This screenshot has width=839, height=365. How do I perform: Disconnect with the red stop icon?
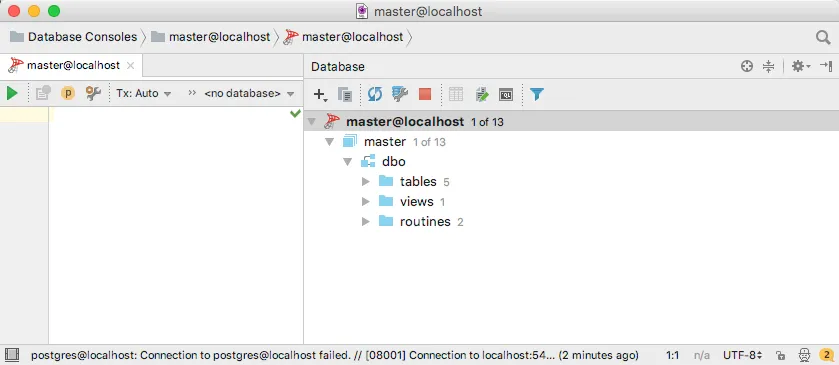tap(425, 94)
